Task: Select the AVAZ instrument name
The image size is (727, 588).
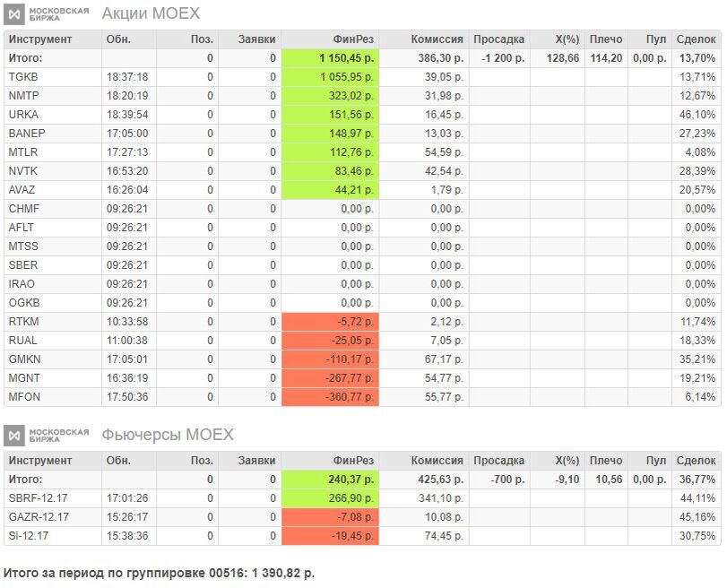Action: pyautogui.click(x=22, y=190)
